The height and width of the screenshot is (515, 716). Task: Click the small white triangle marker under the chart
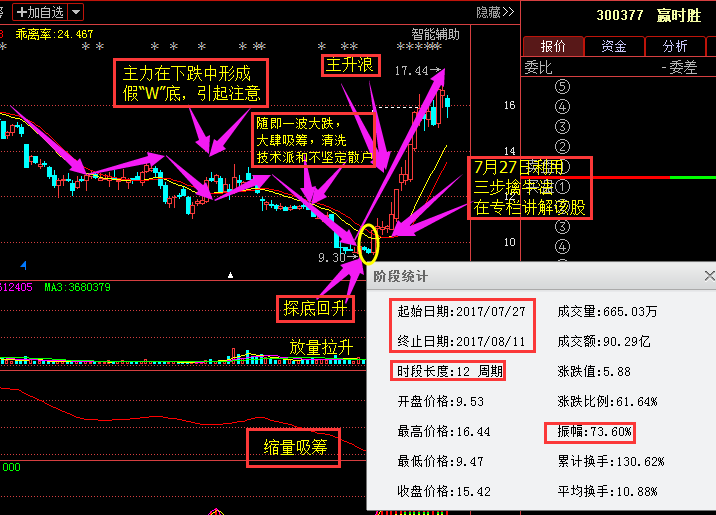click(x=231, y=274)
